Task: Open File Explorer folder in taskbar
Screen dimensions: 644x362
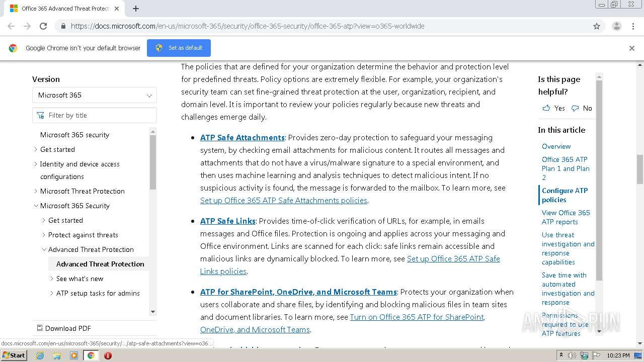Action: tap(57, 355)
